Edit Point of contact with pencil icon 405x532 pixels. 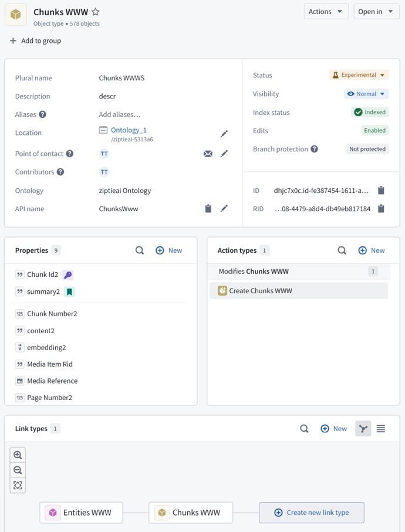(224, 154)
